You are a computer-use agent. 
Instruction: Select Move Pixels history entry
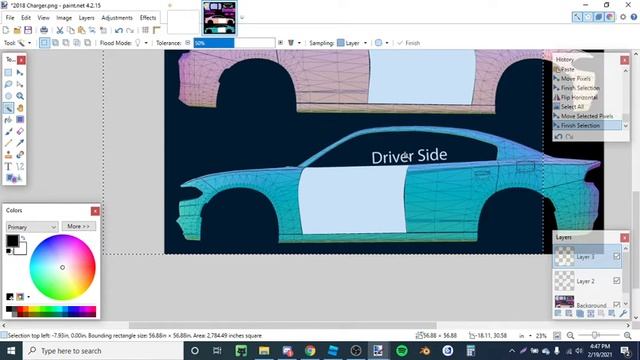(x=576, y=79)
